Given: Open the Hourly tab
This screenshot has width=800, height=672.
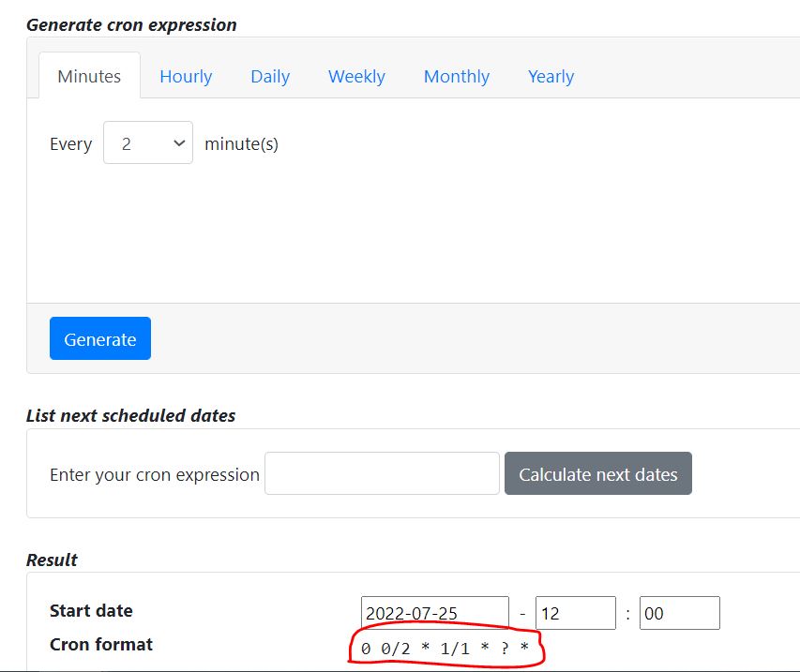Looking at the screenshot, I should (186, 77).
